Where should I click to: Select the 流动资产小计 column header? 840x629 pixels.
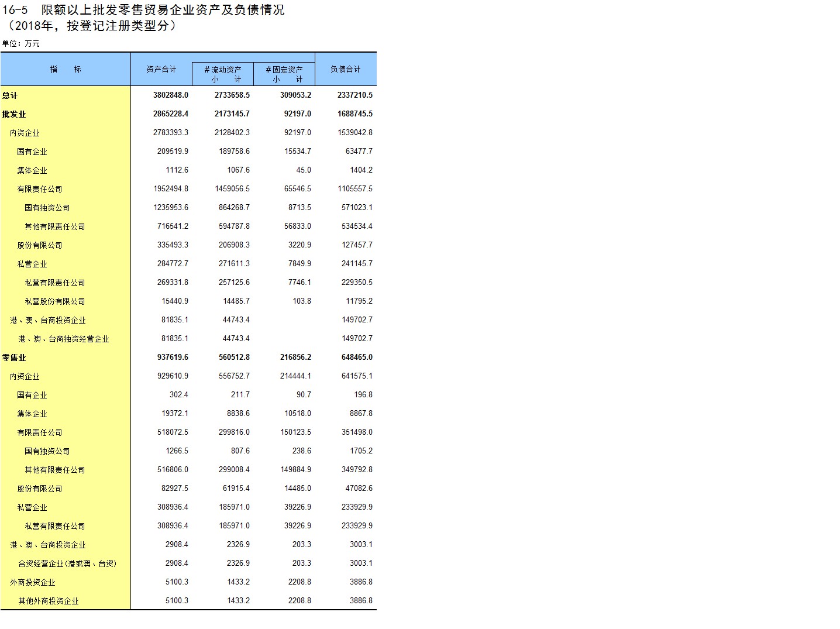click(222, 74)
